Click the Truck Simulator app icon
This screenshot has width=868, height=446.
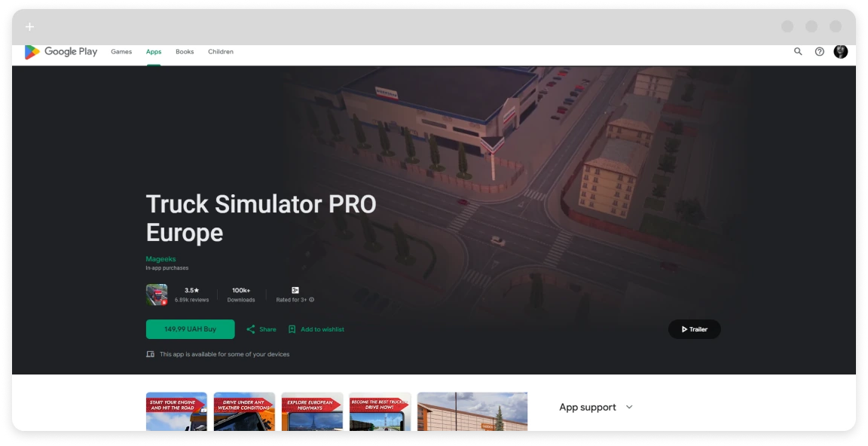coord(157,295)
